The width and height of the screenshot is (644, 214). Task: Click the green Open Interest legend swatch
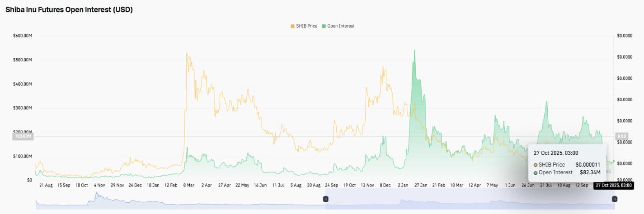324,26
